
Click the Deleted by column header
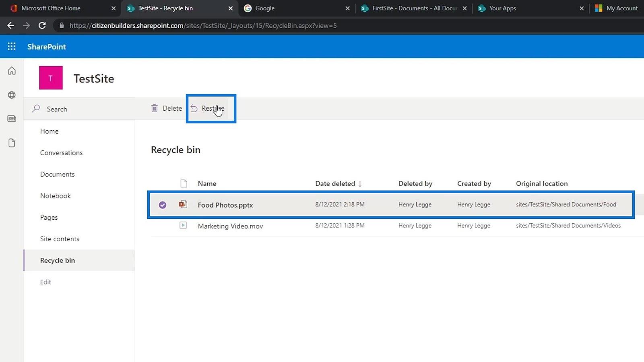[x=415, y=183]
